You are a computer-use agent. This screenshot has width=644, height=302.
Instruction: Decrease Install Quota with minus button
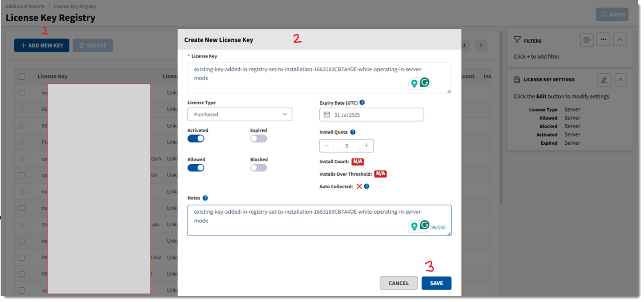pos(326,145)
